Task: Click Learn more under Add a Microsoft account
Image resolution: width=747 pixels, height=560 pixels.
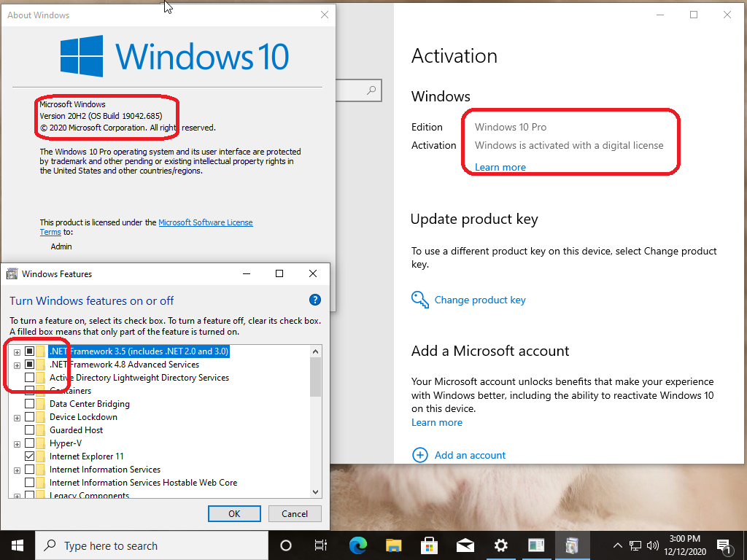Action: 437,422
